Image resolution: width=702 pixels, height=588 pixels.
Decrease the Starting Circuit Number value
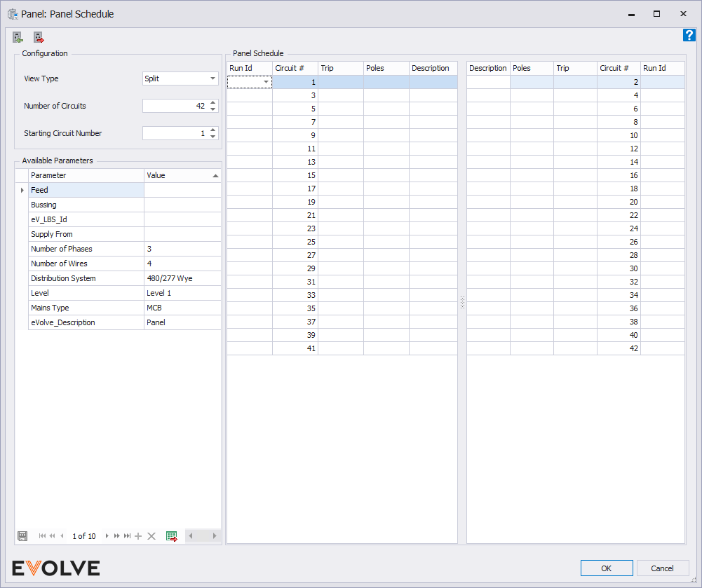[x=213, y=136]
